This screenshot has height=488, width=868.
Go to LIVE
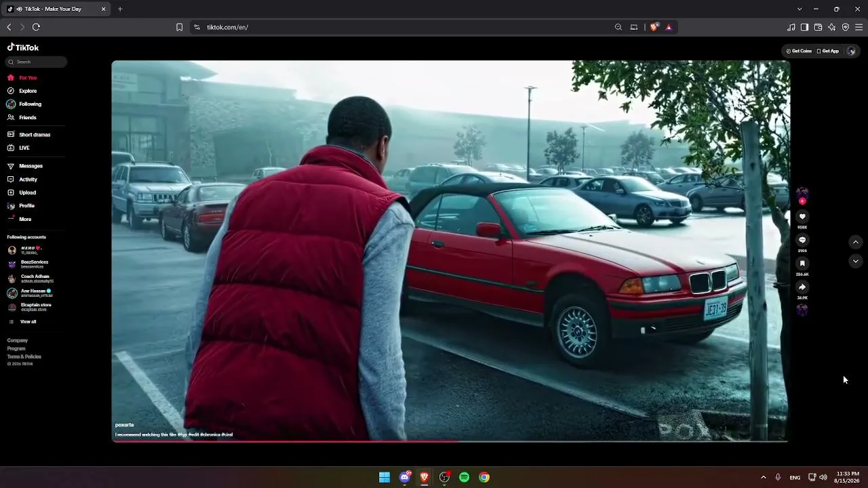click(18, 148)
